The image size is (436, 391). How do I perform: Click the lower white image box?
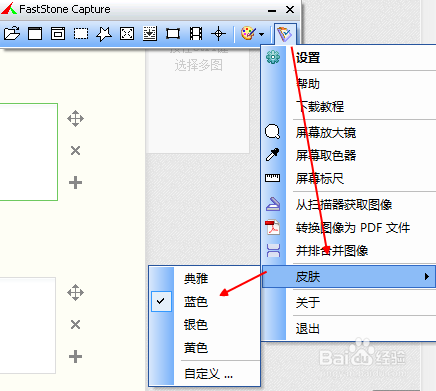click(28, 325)
